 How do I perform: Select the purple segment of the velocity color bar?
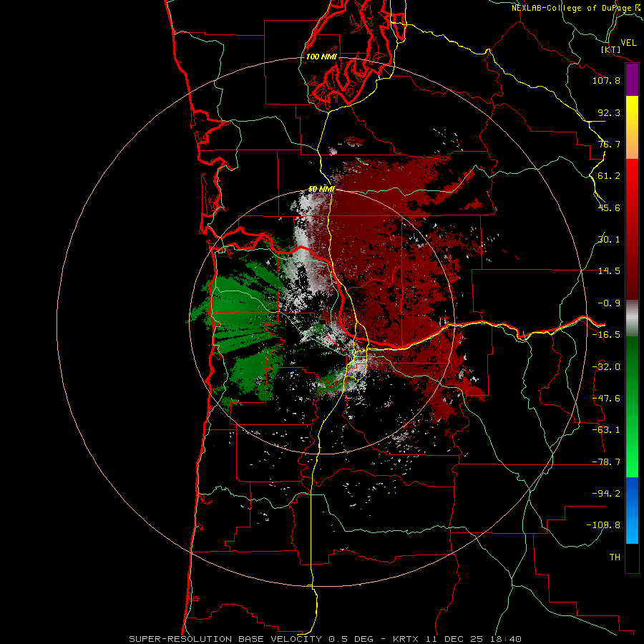[632, 80]
